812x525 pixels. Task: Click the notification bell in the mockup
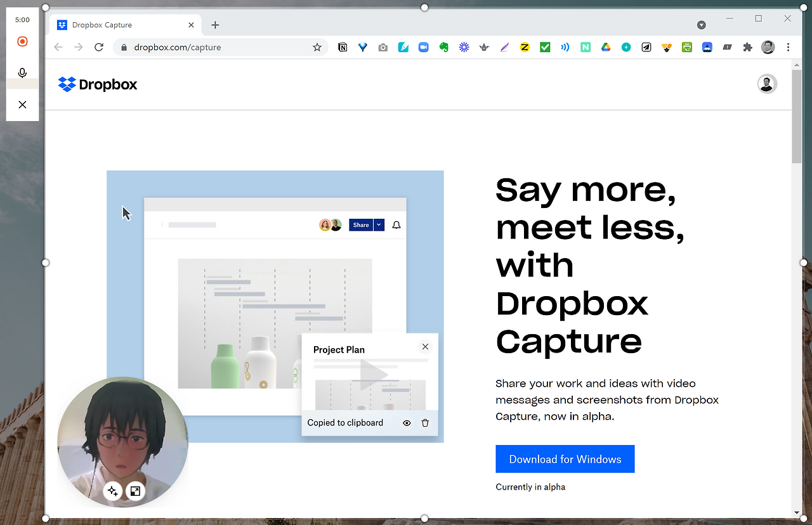(x=396, y=224)
